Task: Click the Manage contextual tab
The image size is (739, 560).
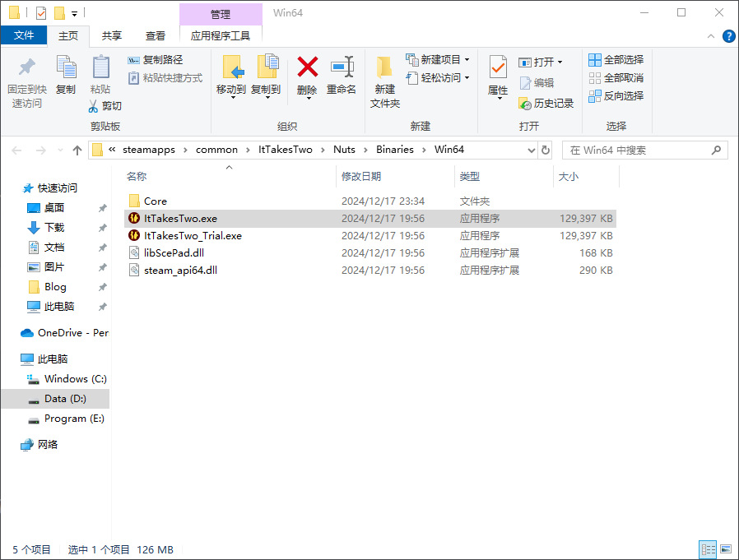Action: 220,14
